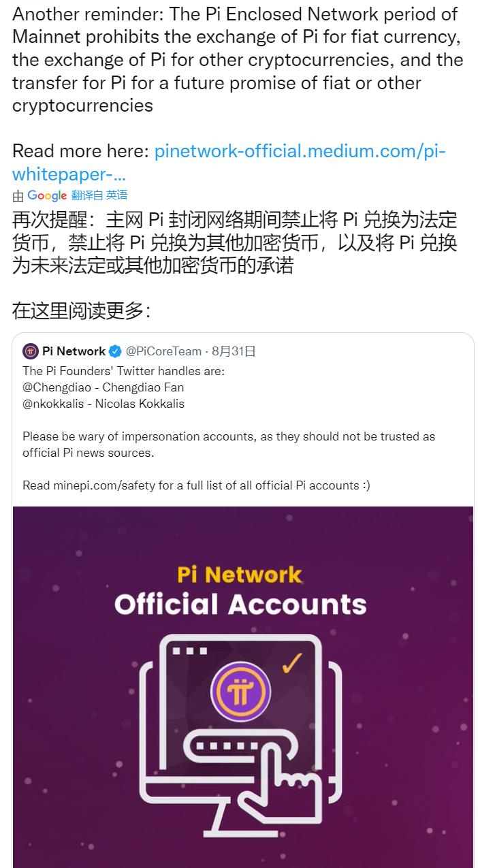Image resolution: width=478 pixels, height=868 pixels.
Task: Click the Google logo in translation attribution
Action: (47, 195)
